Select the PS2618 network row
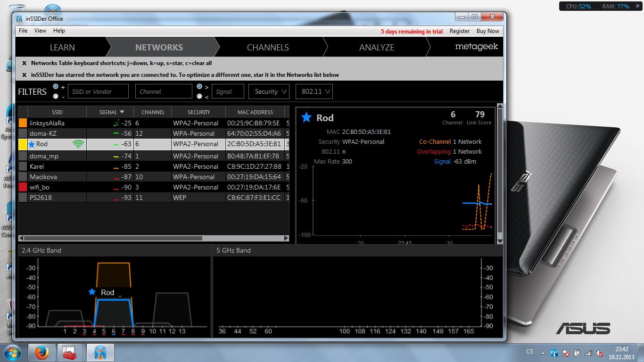The image size is (644, 362). tap(154, 197)
